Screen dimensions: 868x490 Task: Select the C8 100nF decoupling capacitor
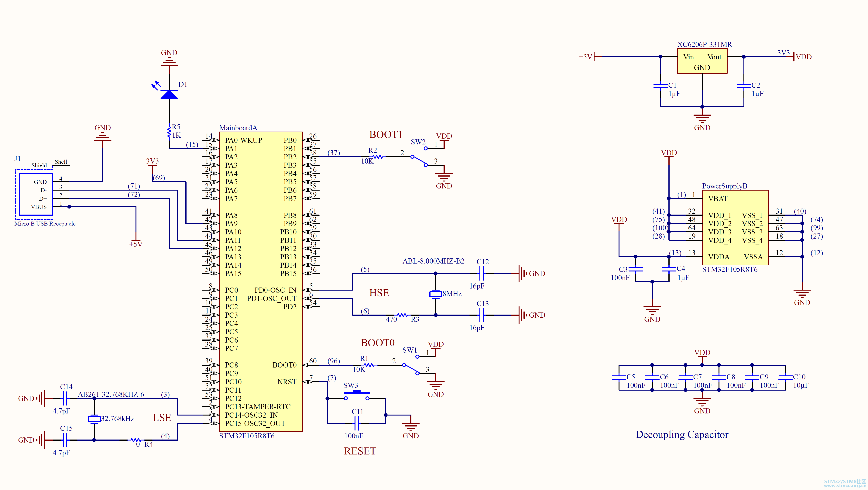(x=719, y=378)
